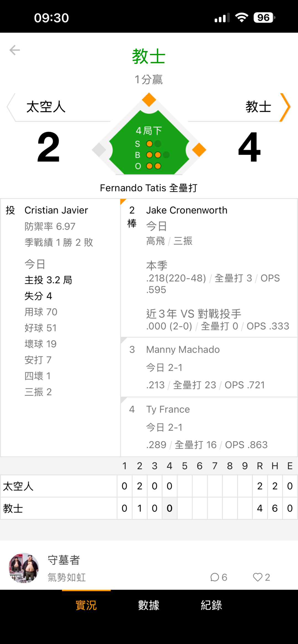Tap the orange first base diamond
298x644 pixels.
point(199,150)
